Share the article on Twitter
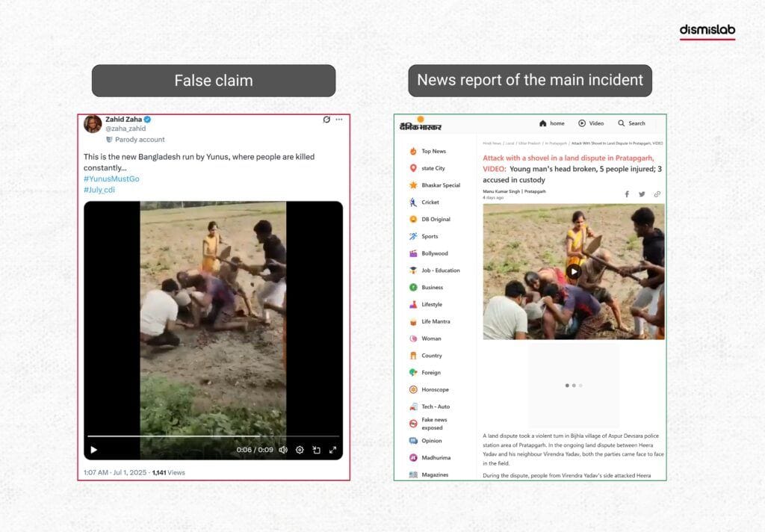Image resolution: width=765 pixels, height=532 pixels. click(642, 194)
